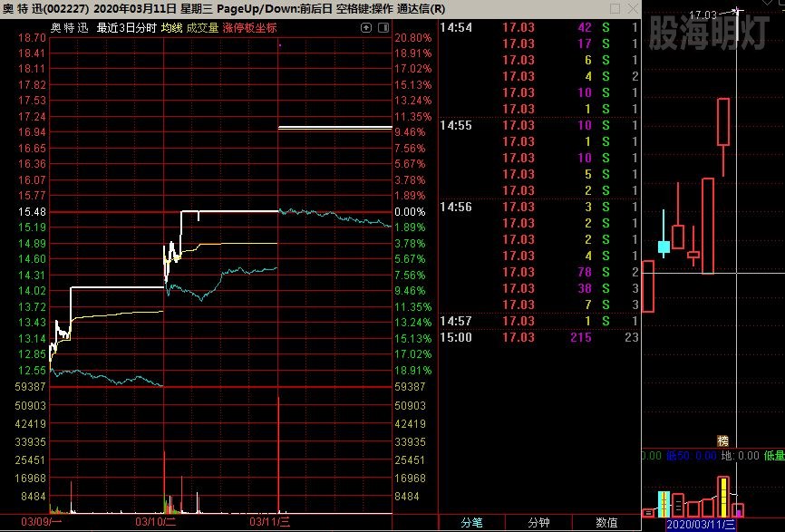Toggle the side panel icon in chart header
The image size is (785, 532).
[x=383, y=28]
